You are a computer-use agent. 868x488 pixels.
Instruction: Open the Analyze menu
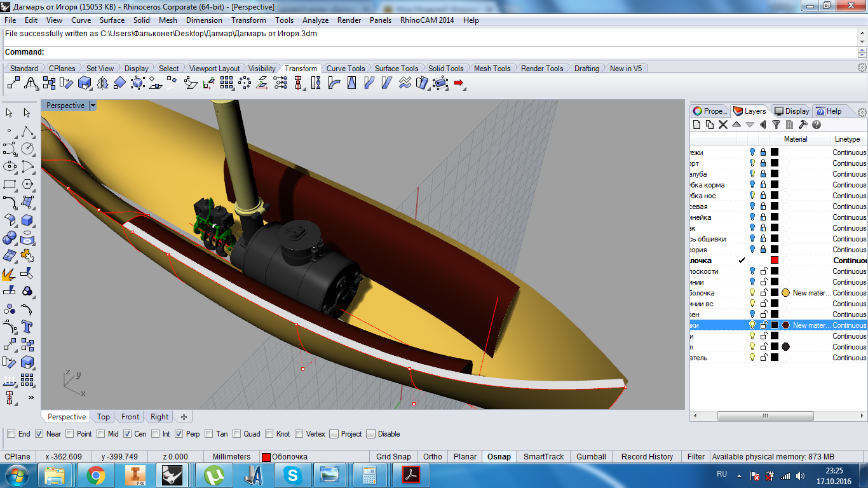coord(315,20)
